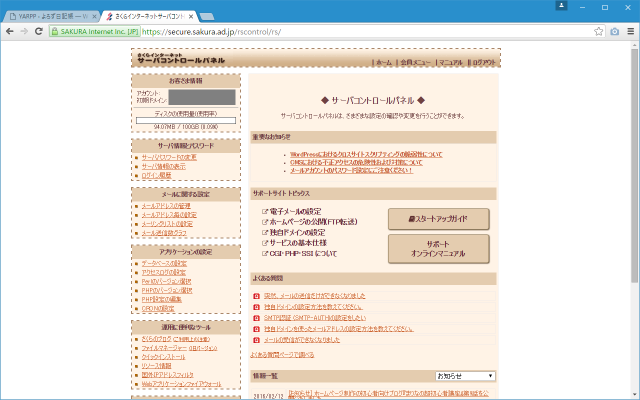
Task: Open 会員メニュー in the top navigation
Action: tap(415, 62)
